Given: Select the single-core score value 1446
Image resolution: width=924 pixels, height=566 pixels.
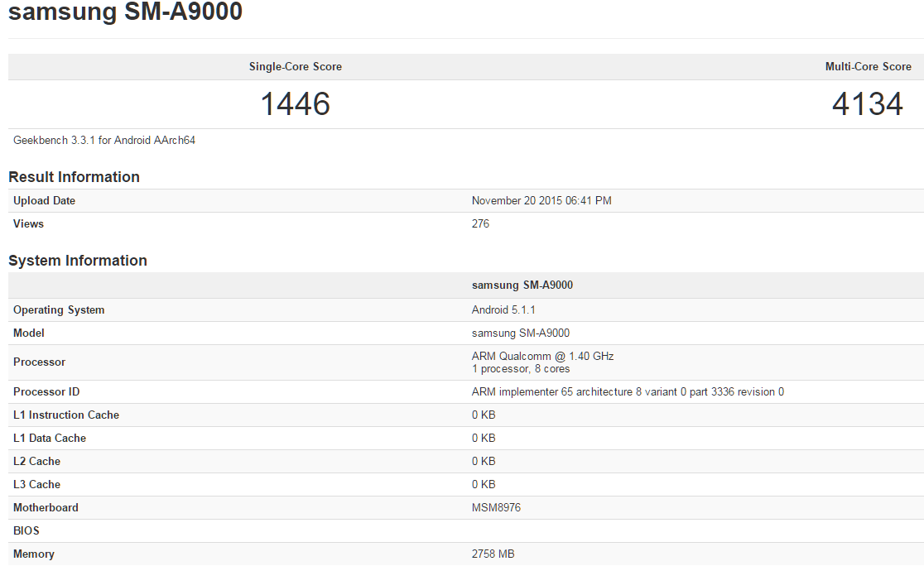Looking at the screenshot, I should tap(295, 103).
